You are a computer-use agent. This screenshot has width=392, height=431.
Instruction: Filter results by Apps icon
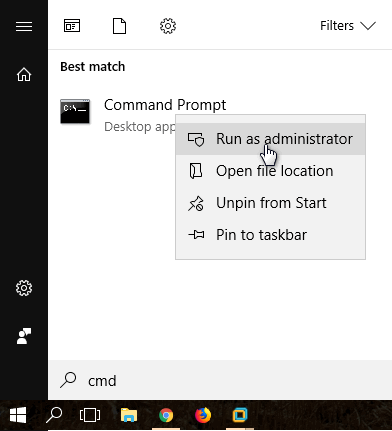[x=72, y=26]
